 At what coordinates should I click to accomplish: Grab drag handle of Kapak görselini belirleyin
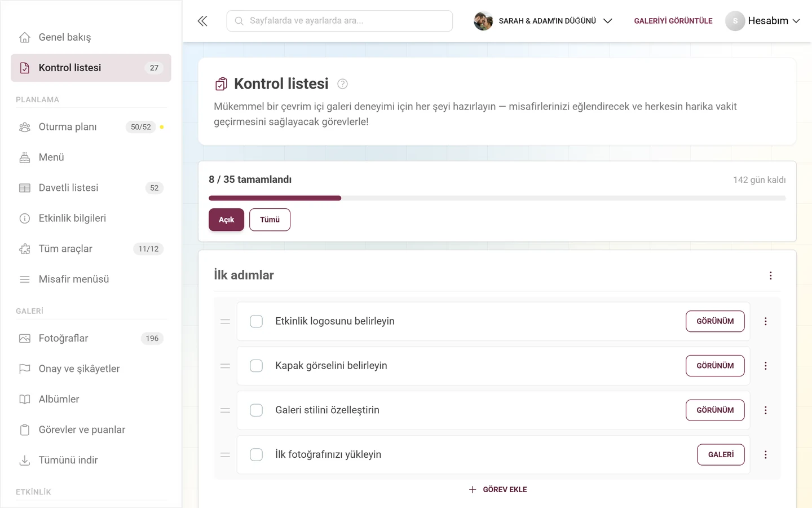225,366
